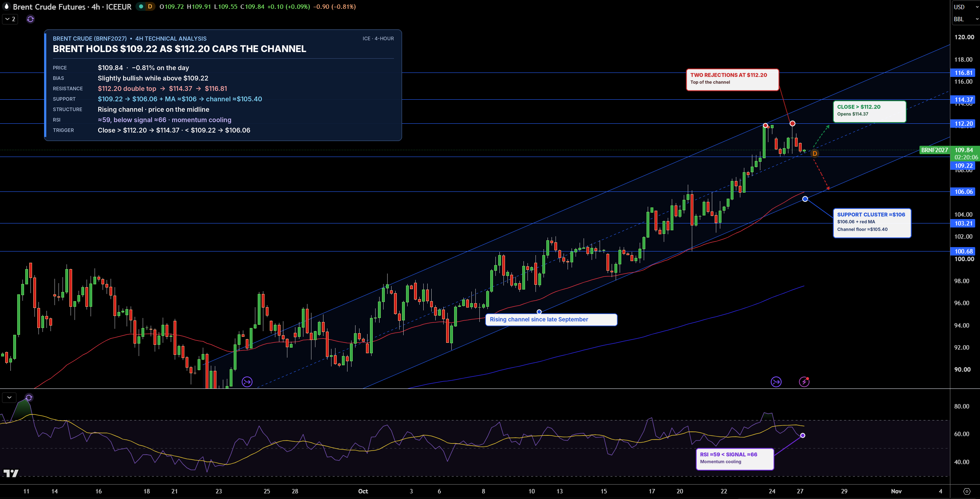Click the green market status dot
The image size is (980, 499).
141,6
